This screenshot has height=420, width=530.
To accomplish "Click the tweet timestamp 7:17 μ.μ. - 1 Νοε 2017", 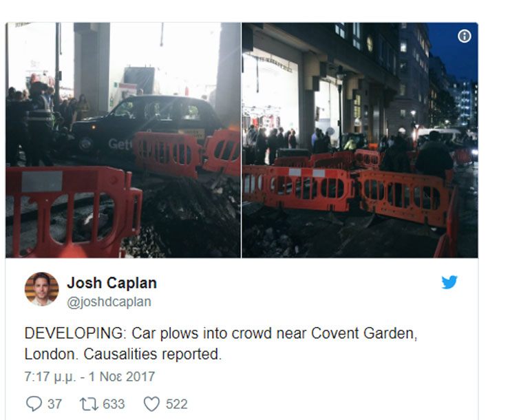I will pyautogui.click(x=89, y=377).
